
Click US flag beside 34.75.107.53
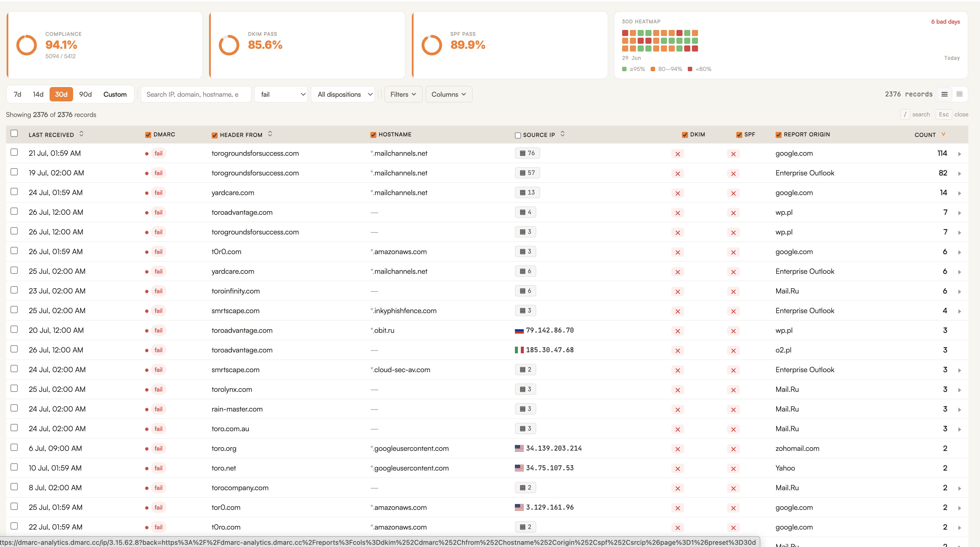(x=519, y=468)
